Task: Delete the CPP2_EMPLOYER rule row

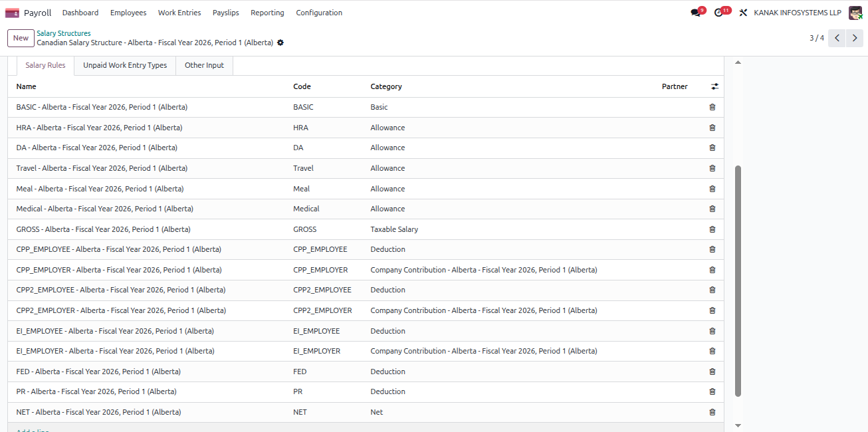Action: pyautogui.click(x=712, y=310)
